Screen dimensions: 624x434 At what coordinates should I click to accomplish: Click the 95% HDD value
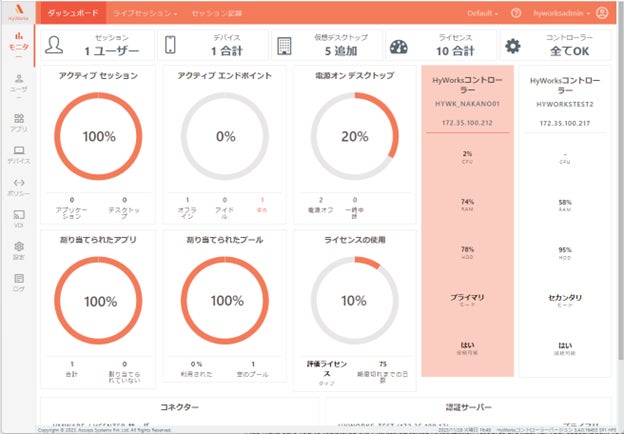pyautogui.click(x=565, y=250)
